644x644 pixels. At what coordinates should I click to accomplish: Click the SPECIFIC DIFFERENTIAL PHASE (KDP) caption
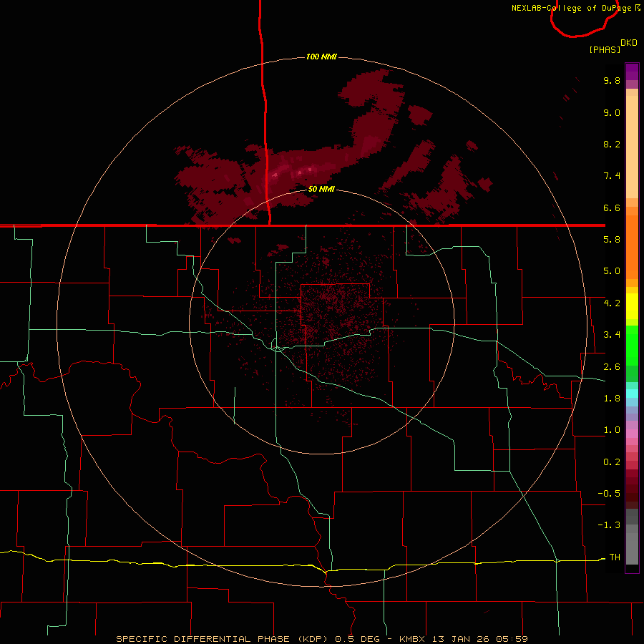[224, 639]
